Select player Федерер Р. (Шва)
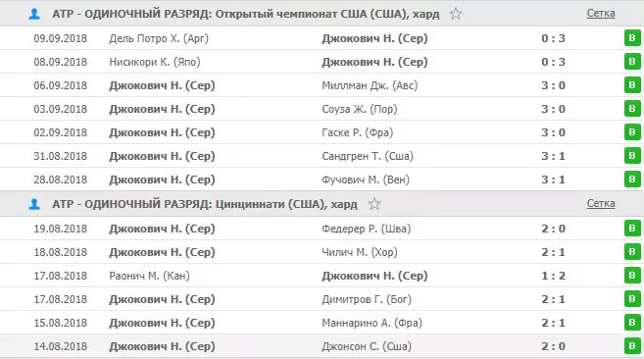644x359 pixels. tap(367, 229)
